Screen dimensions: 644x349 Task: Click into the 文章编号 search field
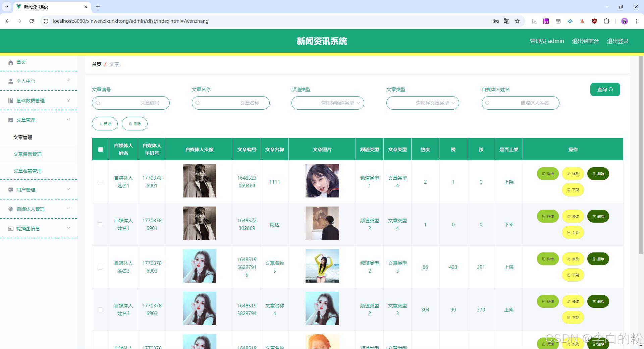pyautogui.click(x=131, y=103)
